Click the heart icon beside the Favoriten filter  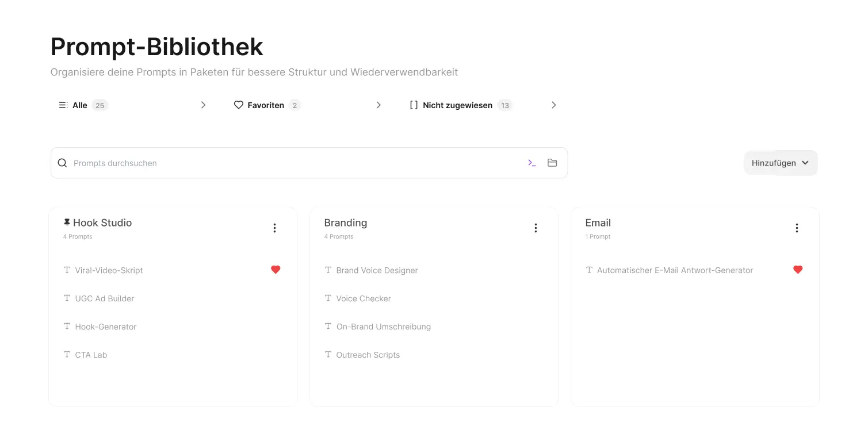tap(238, 105)
